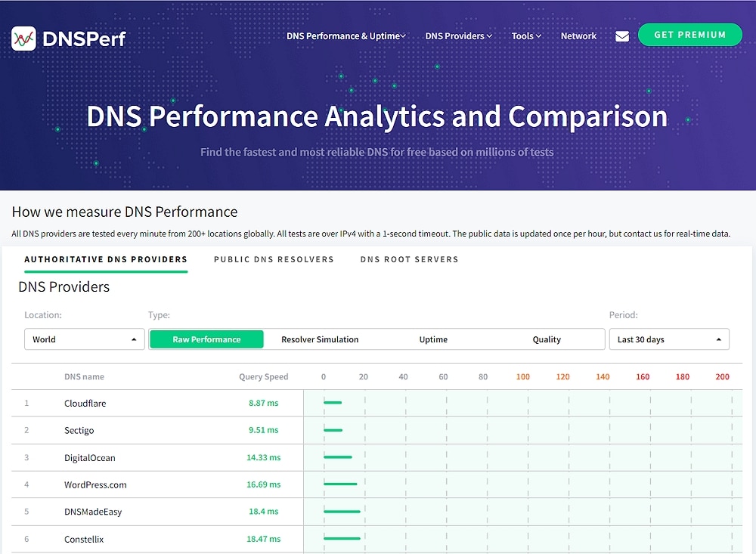Click the Constellix provider name
The height and width of the screenshot is (554, 756).
tap(84, 539)
